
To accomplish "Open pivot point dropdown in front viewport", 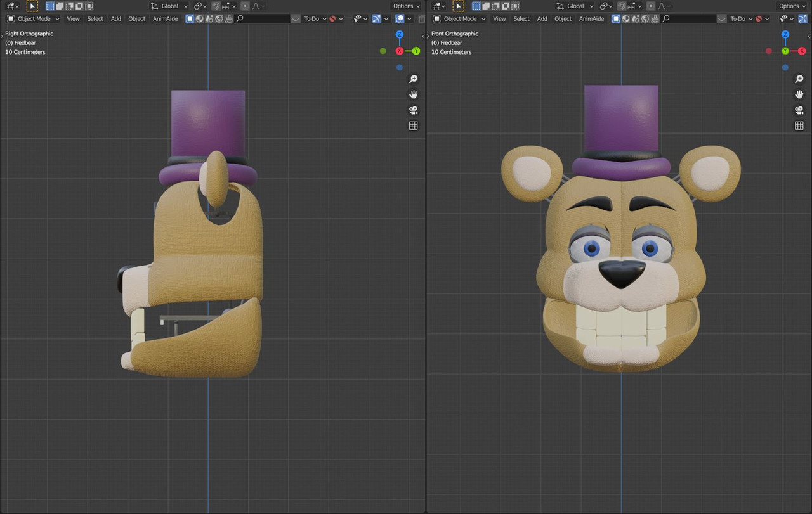I will [606, 6].
